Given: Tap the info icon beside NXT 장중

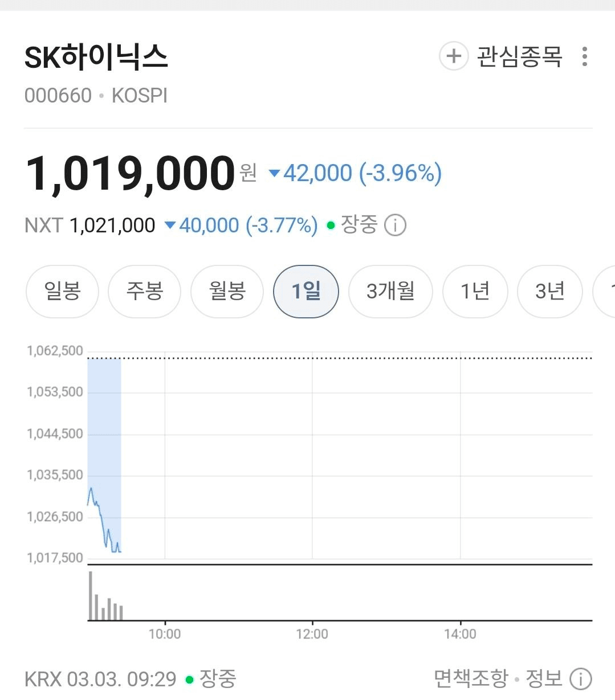Looking at the screenshot, I should click(395, 226).
